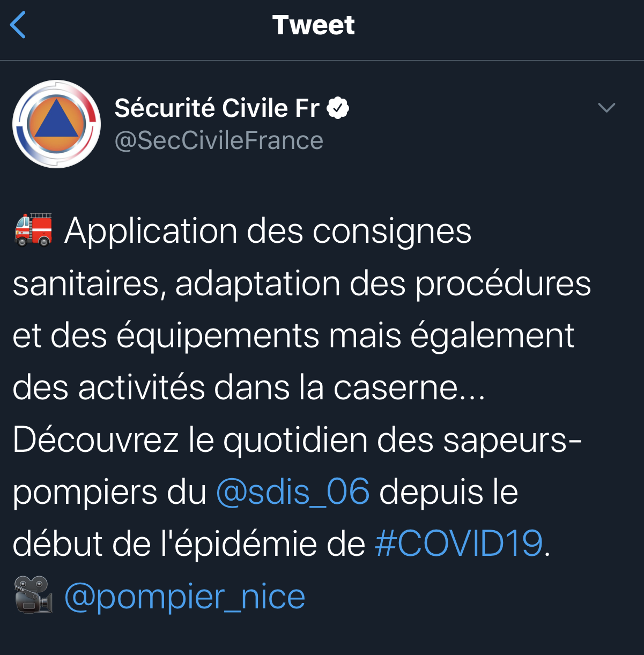Click the movie camera emoji
Screen dimensions: 644x655
tap(33, 595)
